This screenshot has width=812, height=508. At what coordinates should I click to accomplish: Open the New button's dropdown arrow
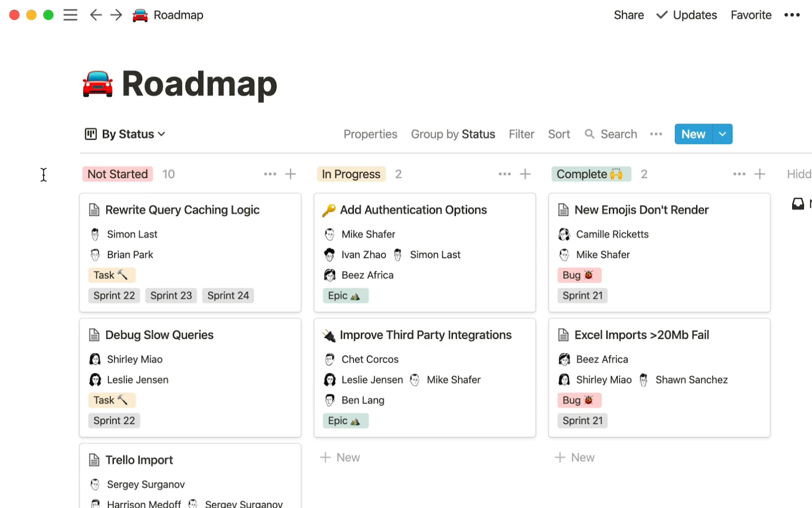coord(722,134)
